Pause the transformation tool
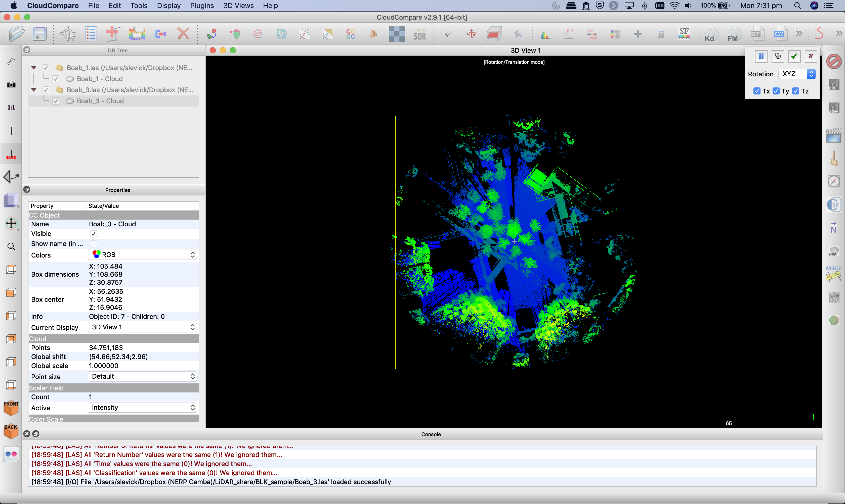The width and height of the screenshot is (845, 504). click(x=761, y=56)
